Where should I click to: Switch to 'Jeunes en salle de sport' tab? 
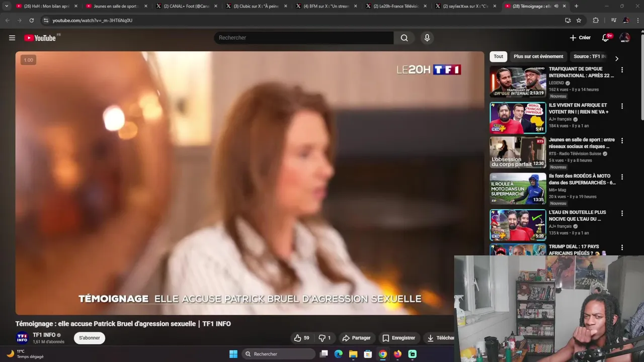117,6
